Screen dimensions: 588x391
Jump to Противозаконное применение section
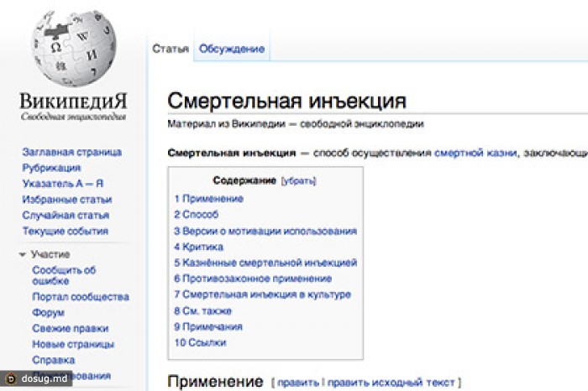click(x=253, y=279)
